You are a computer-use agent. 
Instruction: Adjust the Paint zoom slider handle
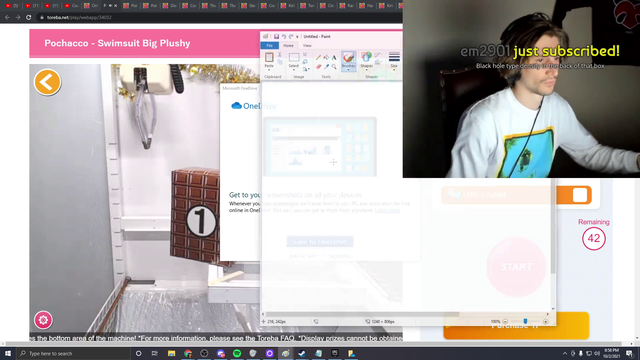tap(525, 322)
